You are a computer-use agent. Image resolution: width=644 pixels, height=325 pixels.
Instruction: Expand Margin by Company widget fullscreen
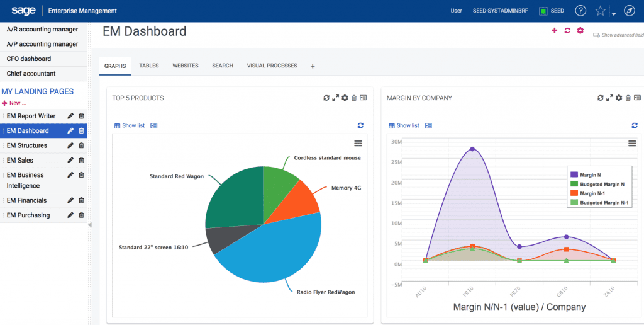609,98
